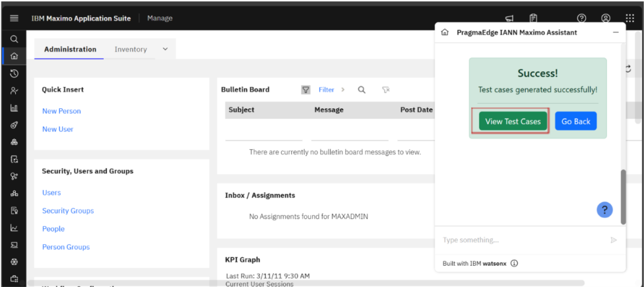Open the New Person link
The width and height of the screenshot is (644, 287).
click(62, 111)
